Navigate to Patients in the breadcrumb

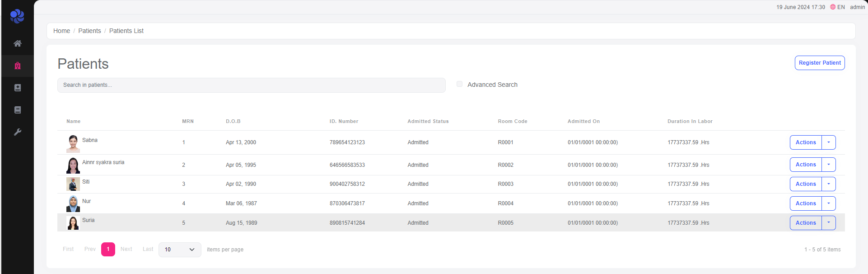(x=89, y=31)
